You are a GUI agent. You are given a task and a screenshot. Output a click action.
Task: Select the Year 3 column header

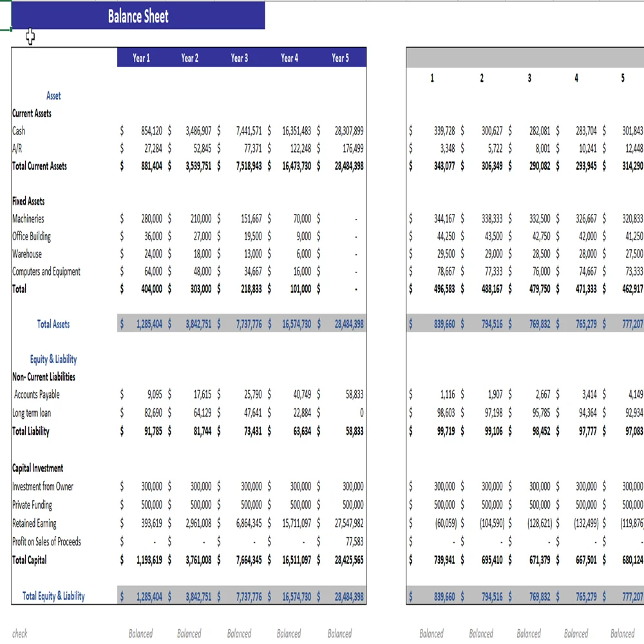pos(239,58)
